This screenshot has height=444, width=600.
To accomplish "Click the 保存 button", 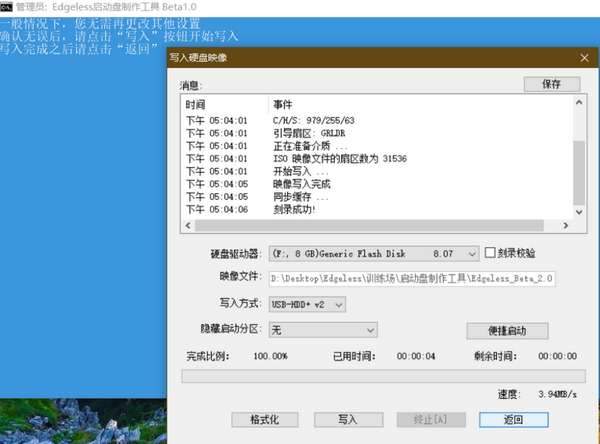I will 551,85.
